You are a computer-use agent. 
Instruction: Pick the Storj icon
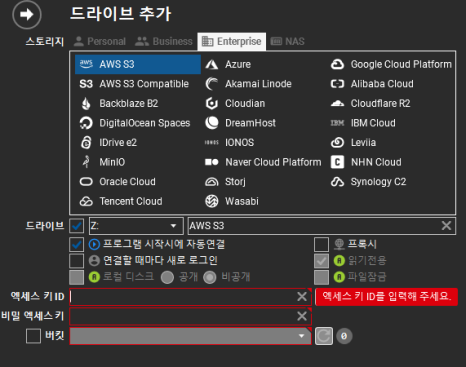(x=212, y=182)
